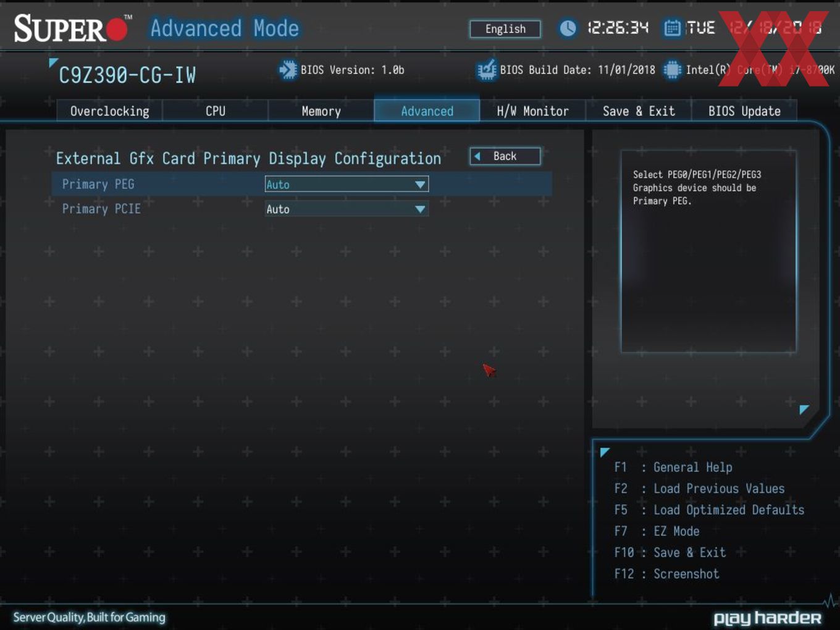This screenshot has width=840, height=630.
Task: Open the Memory tab
Action: (x=321, y=111)
